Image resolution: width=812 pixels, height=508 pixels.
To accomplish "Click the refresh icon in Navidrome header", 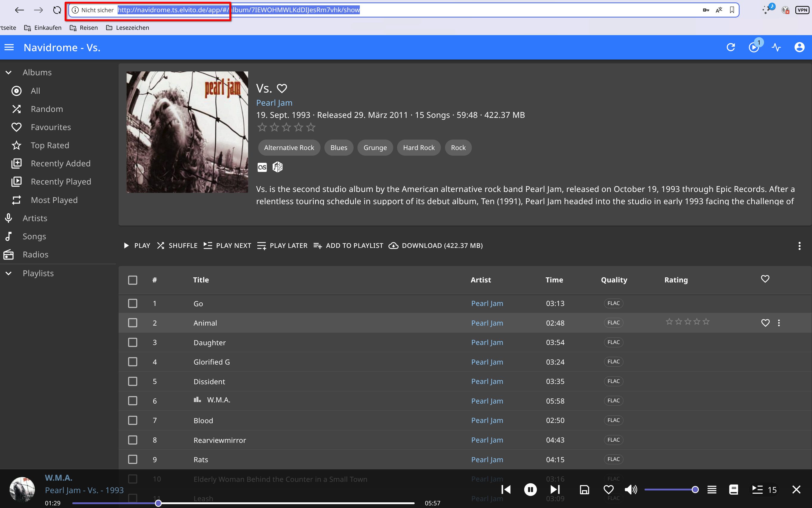I will pyautogui.click(x=731, y=47).
